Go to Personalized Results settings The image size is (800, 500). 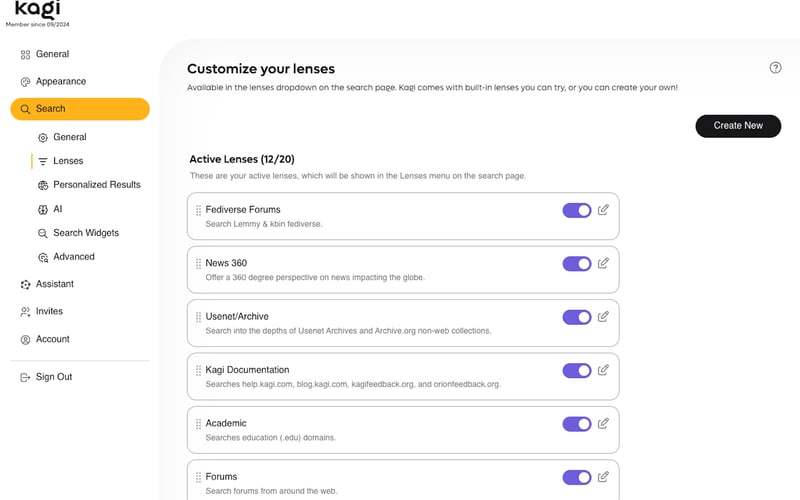pos(96,185)
